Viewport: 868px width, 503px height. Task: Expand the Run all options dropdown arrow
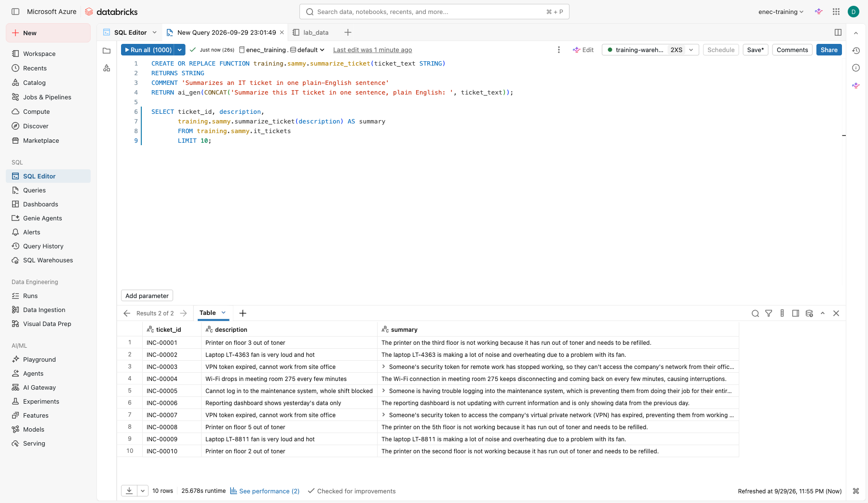tap(180, 50)
